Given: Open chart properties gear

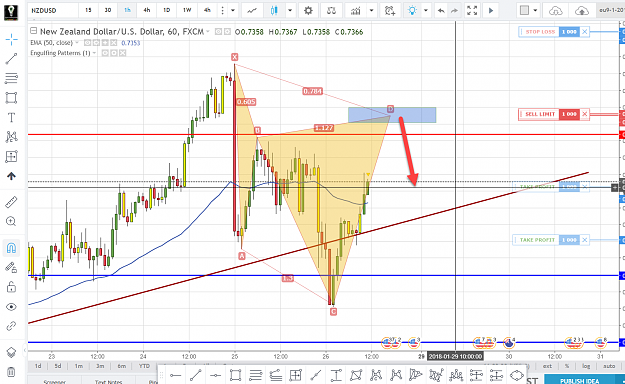Looking at the screenshot, I should pyautogui.click(x=308, y=11).
